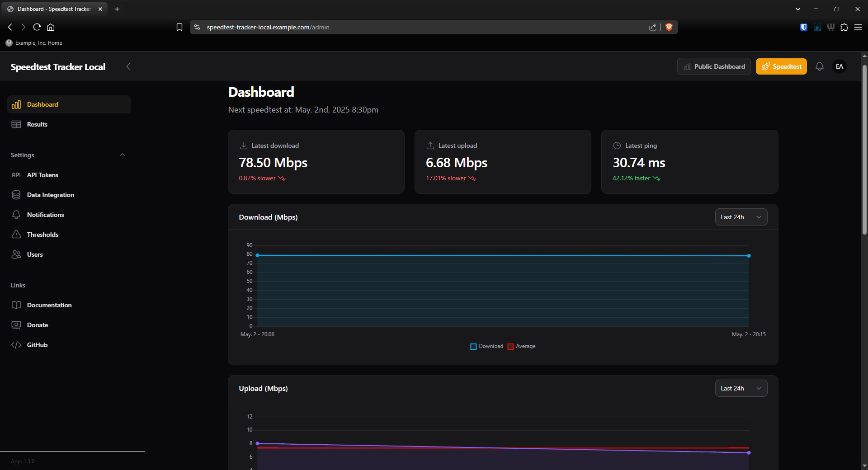Open the Download chart Last 24h dropdown
Viewport: 868px width, 470px height.
tap(741, 217)
